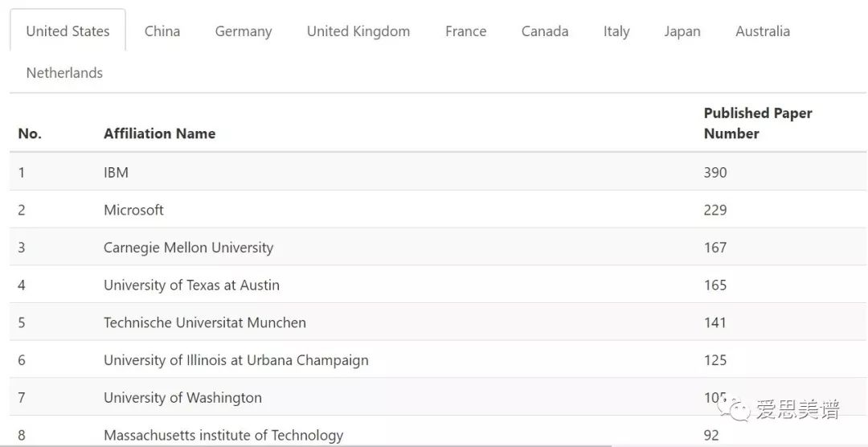Click the WeChat logo watermark icon
The width and height of the screenshot is (868, 447).
pyautogui.click(x=735, y=410)
